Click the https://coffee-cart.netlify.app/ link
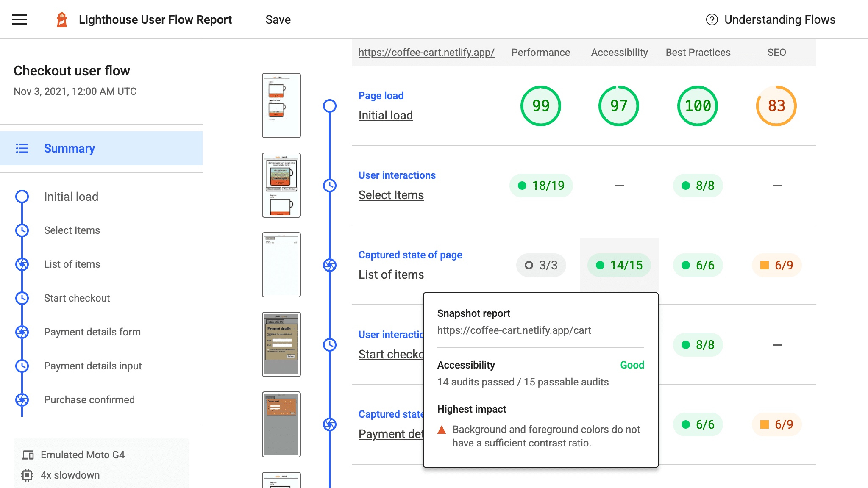Screen dimensions: 868x488 coord(426,53)
